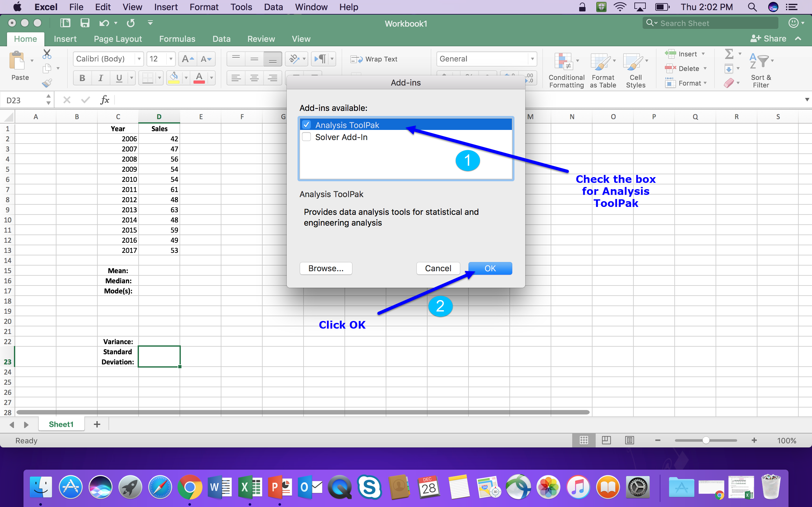This screenshot has width=812, height=507.
Task: Uncheck the Analysis ToolPak checkbox
Action: coord(306,125)
